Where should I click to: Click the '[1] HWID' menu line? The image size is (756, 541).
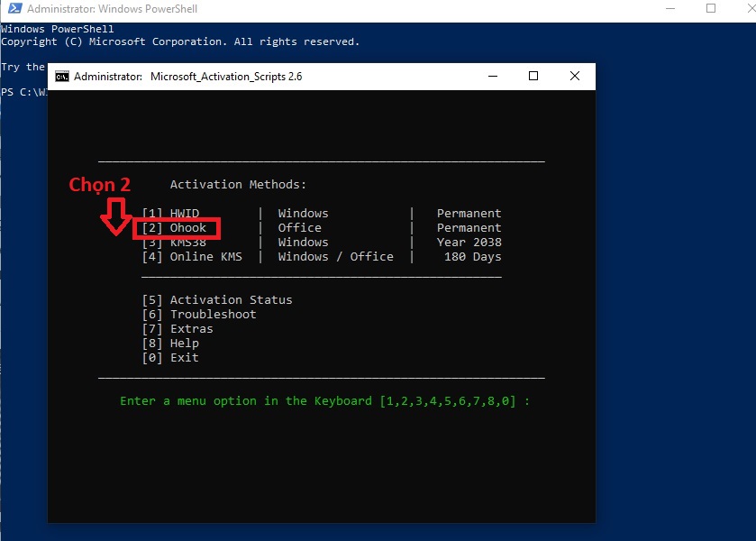click(x=170, y=214)
